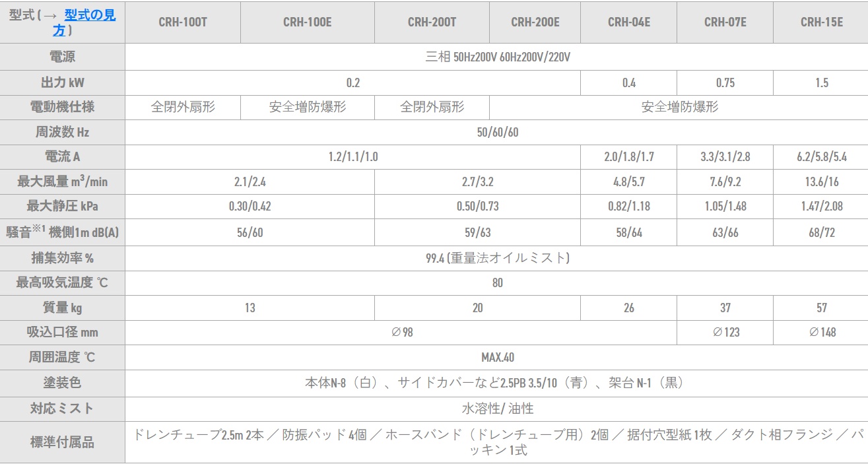Select the CRH-100E column header
868x464 pixels.
(307, 22)
